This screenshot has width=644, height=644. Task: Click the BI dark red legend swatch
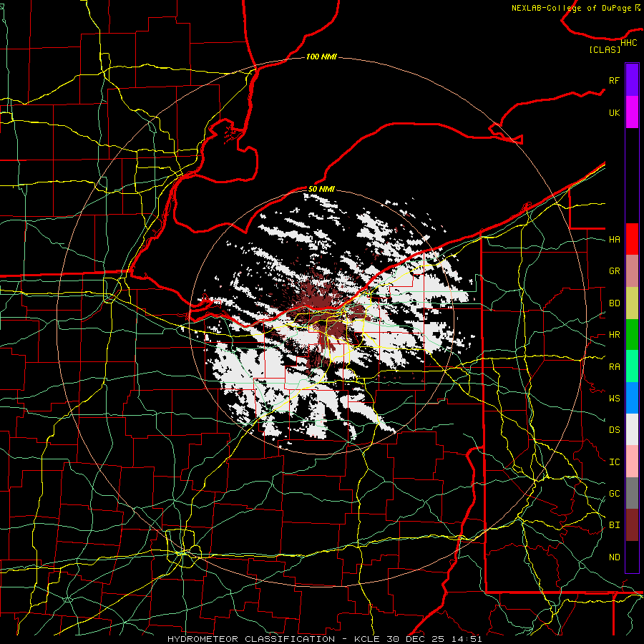point(632,525)
